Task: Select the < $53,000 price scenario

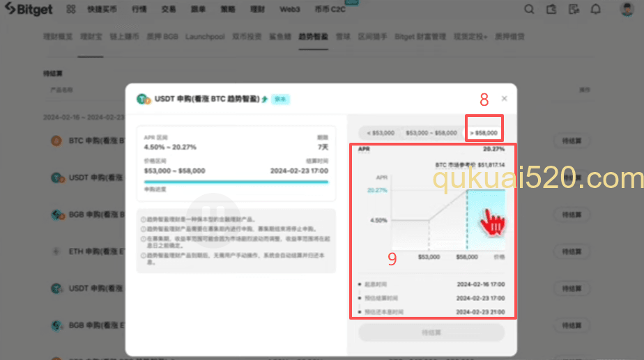Action: 381,132
